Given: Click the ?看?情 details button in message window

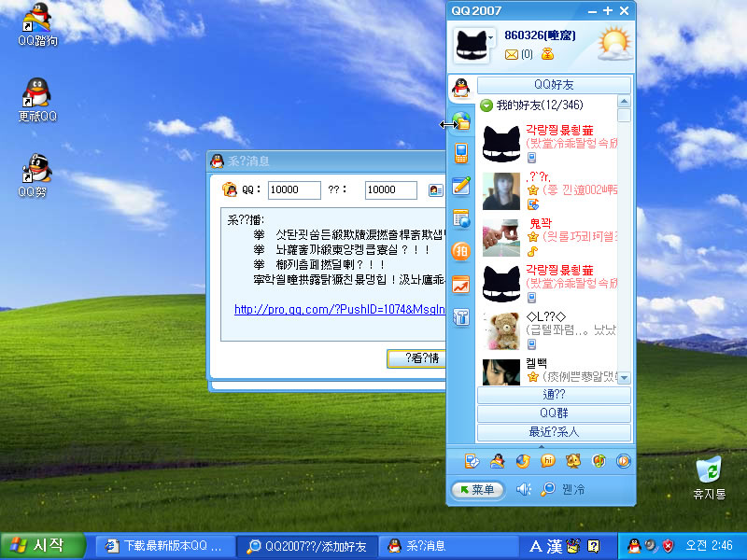Looking at the screenshot, I should [417, 358].
